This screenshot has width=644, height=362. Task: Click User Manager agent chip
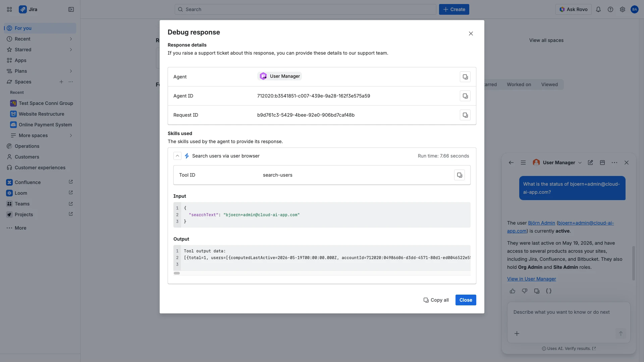[279, 76]
